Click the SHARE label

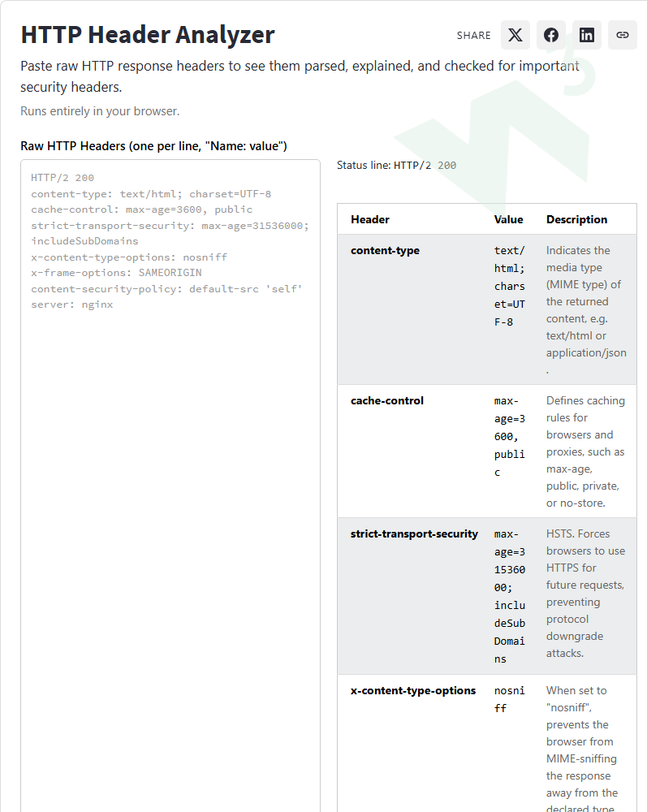point(473,35)
